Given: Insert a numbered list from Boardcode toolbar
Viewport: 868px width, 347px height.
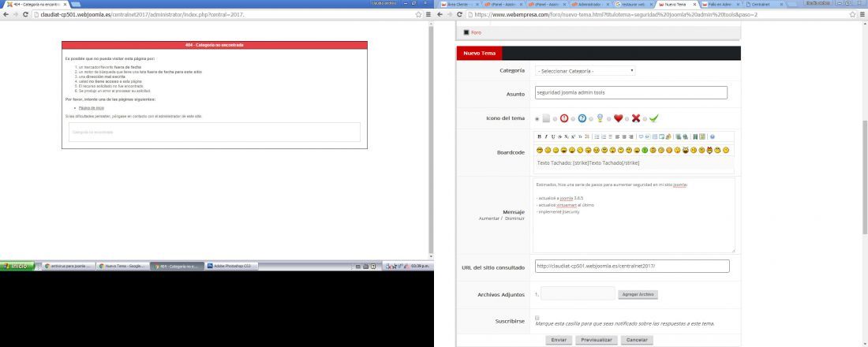Looking at the screenshot, I should [604, 136].
